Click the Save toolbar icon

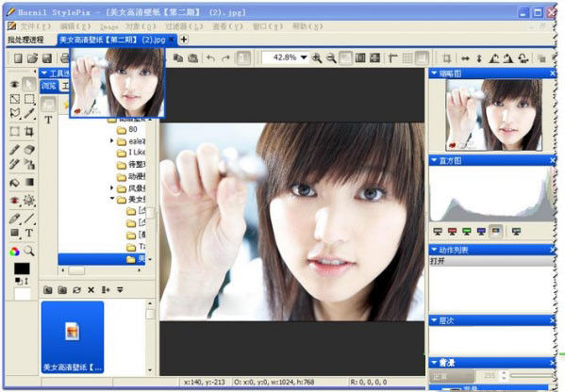tap(47, 58)
